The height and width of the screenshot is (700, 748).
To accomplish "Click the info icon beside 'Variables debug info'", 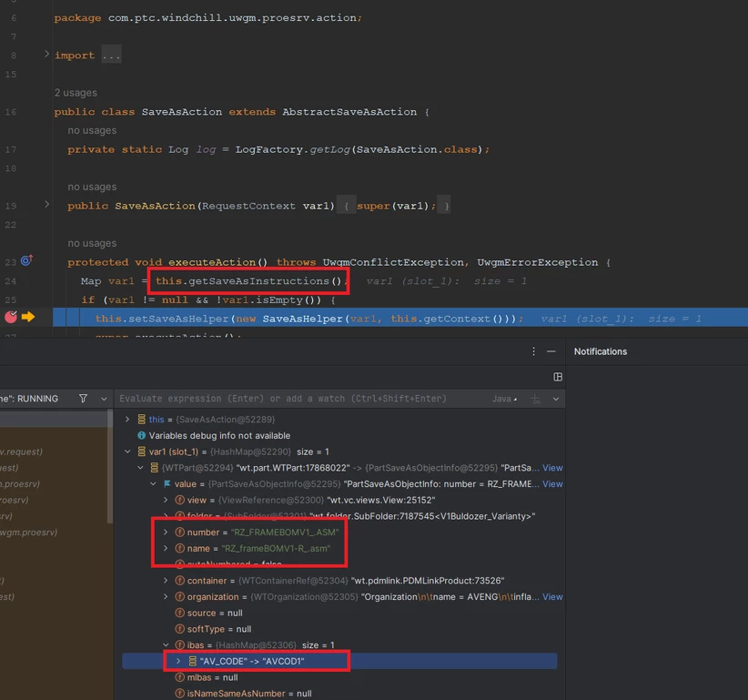I will tap(141, 435).
